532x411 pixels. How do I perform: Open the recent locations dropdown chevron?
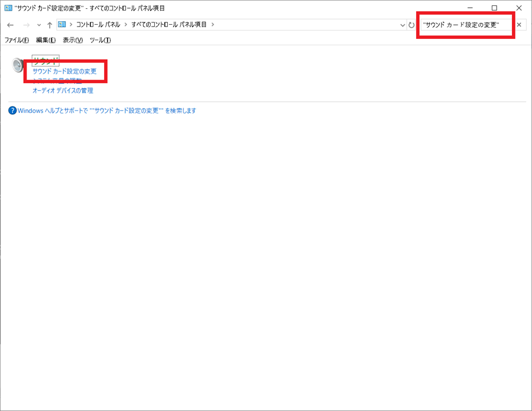click(39, 24)
